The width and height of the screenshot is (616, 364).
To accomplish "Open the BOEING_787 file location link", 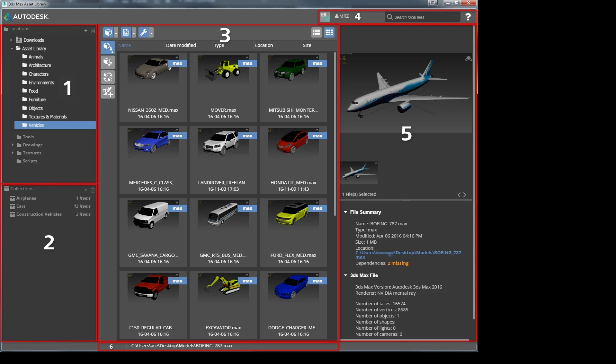I will click(409, 255).
